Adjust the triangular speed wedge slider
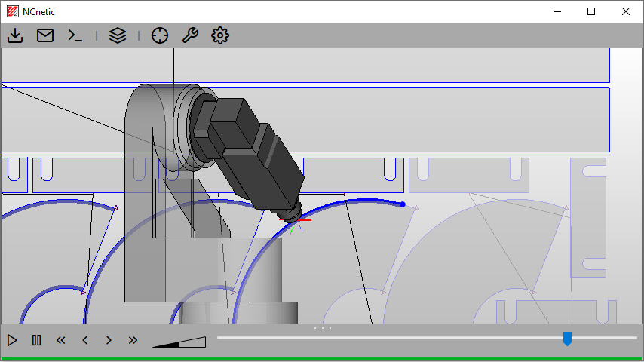 pyautogui.click(x=179, y=342)
